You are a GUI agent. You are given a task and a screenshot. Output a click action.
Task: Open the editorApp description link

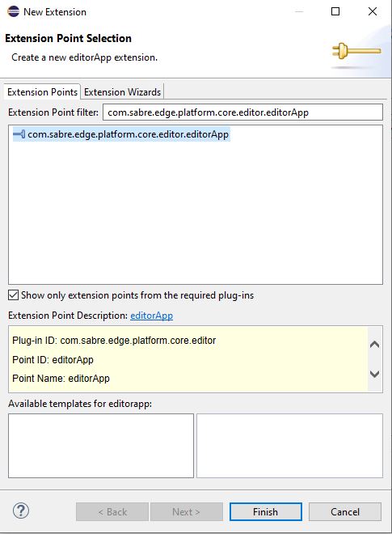point(151,316)
